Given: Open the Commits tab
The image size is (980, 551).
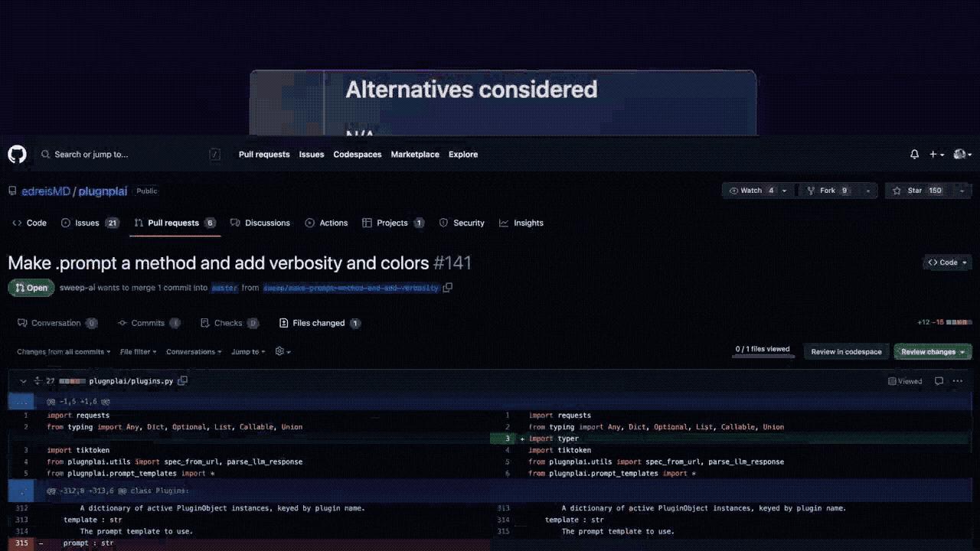Looking at the screenshot, I should [x=149, y=322].
